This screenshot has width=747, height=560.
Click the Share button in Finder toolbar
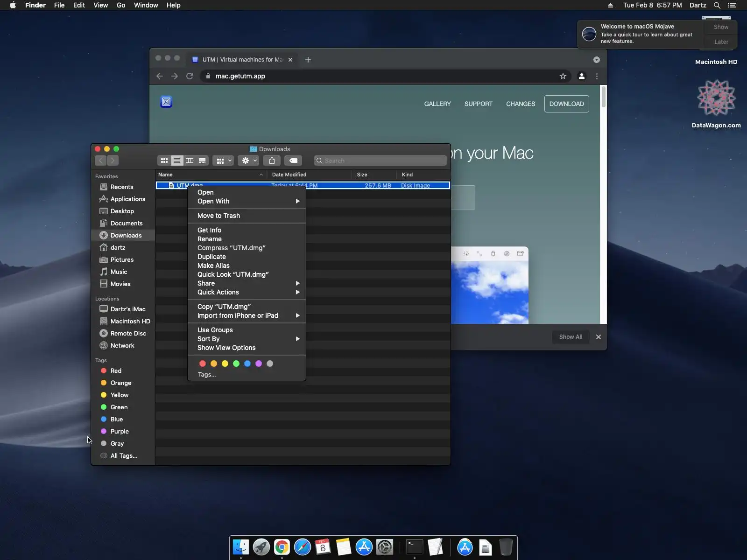(x=272, y=161)
